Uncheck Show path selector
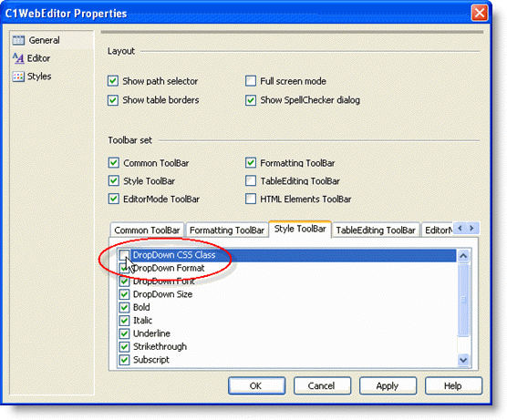Viewport: 507px width, 420px height. [x=113, y=81]
